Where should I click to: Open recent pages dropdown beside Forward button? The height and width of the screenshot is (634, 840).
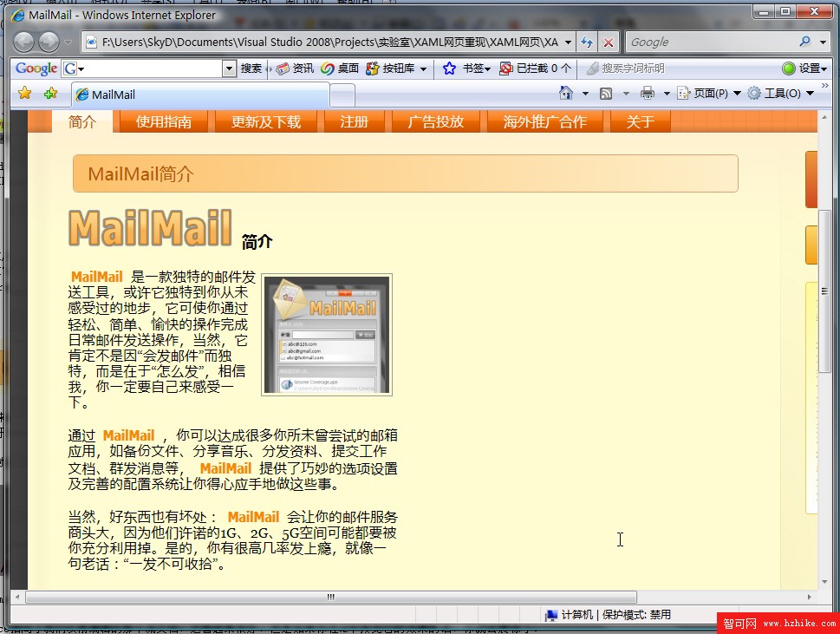coord(68,42)
